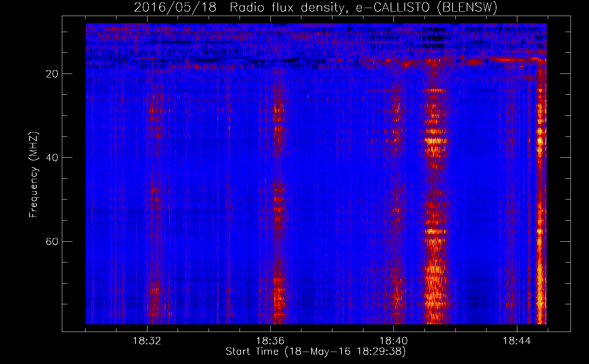Image resolution: width=589 pixels, height=364 pixels.
Task: Click the 'Start Time (18-May-16 18:29:38)' label
Action: (x=316, y=352)
